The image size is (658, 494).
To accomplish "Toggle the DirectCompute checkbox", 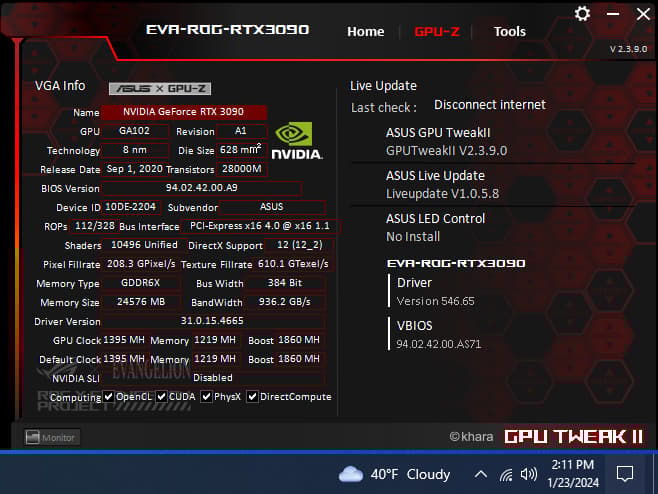I will tap(252, 397).
